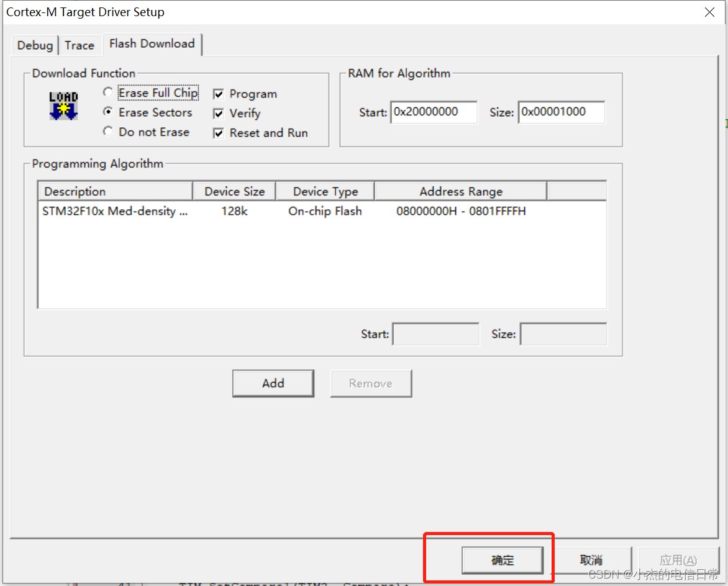Select the Erase Full Chip radio button
The height and width of the screenshot is (586, 728).
tap(108, 92)
